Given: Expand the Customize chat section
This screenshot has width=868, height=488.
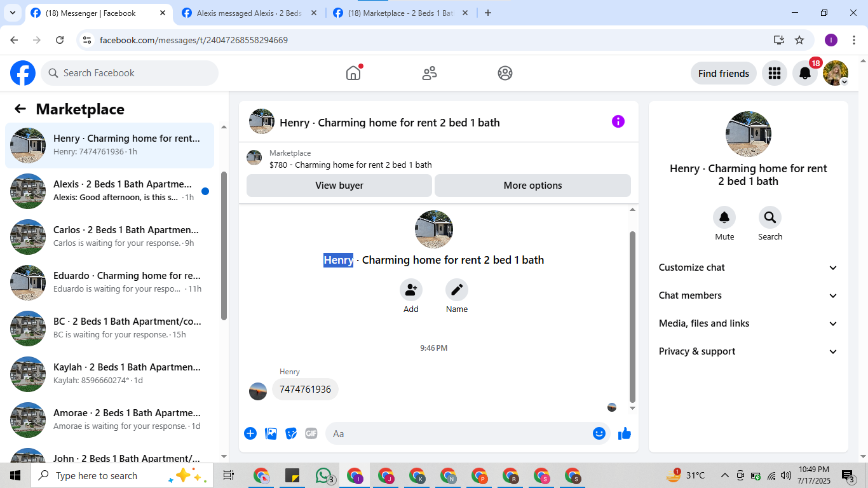Looking at the screenshot, I should [749, 268].
